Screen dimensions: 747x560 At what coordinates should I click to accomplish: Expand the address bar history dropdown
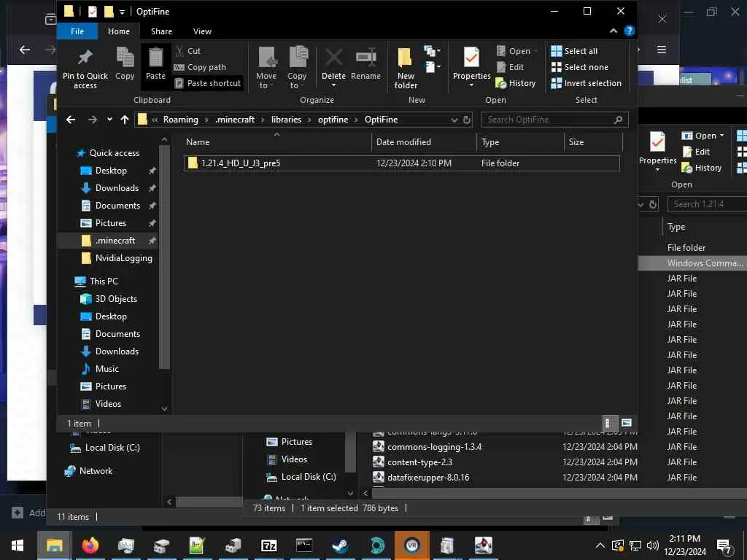(x=454, y=120)
